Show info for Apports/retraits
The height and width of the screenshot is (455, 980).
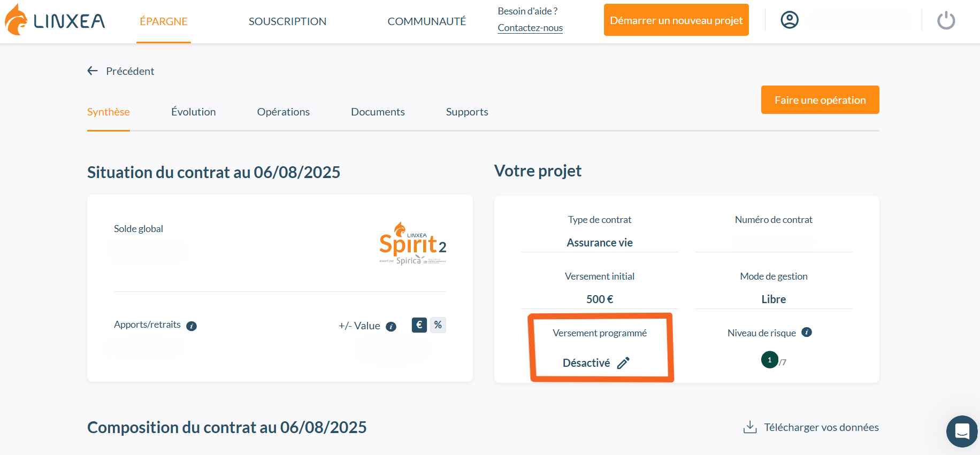[192, 326]
